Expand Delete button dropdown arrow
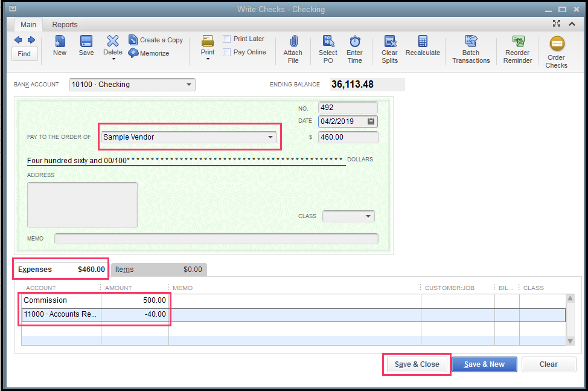Image resolution: width=588 pixels, height=391 pixels. [x=113, y=59]
